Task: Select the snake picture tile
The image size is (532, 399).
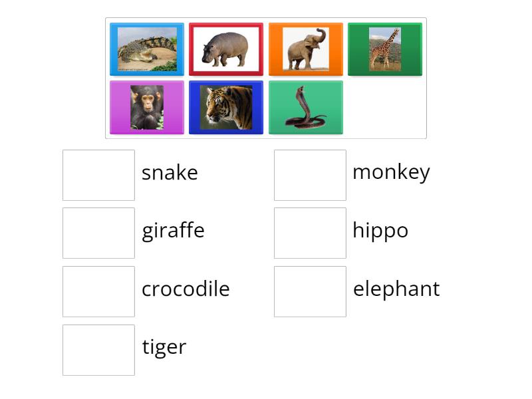Action: click(306, 107)
